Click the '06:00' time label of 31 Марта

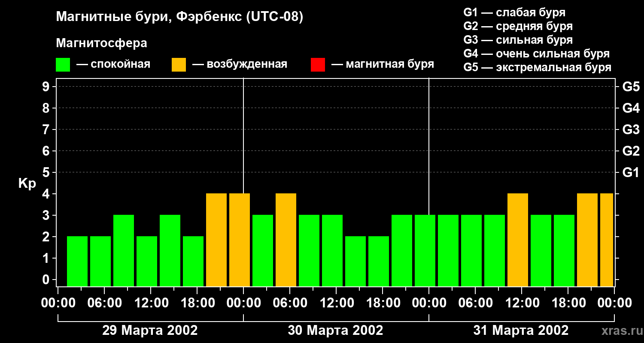(x=475, y=303)
